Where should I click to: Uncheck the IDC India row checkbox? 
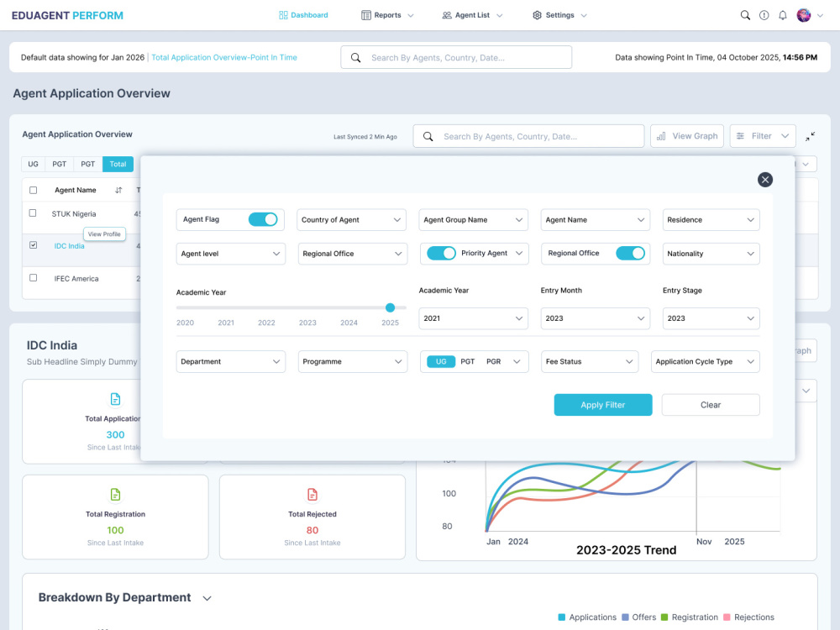point(34,244)
